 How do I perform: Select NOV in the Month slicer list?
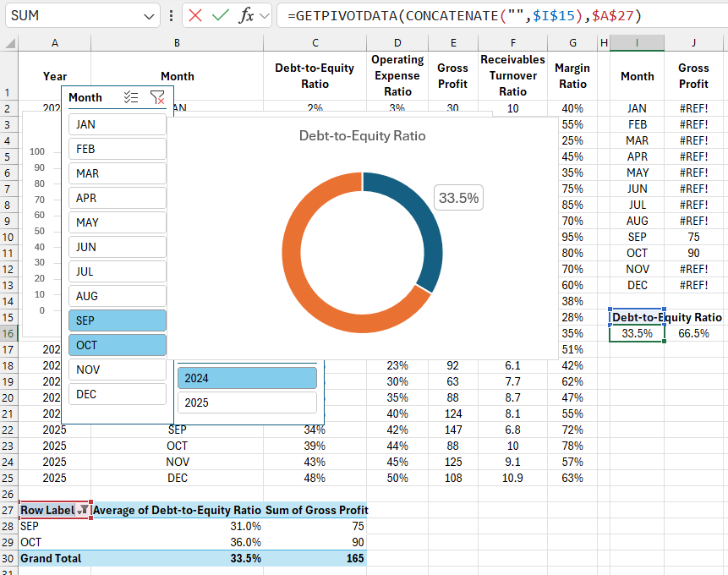point(116,369)
